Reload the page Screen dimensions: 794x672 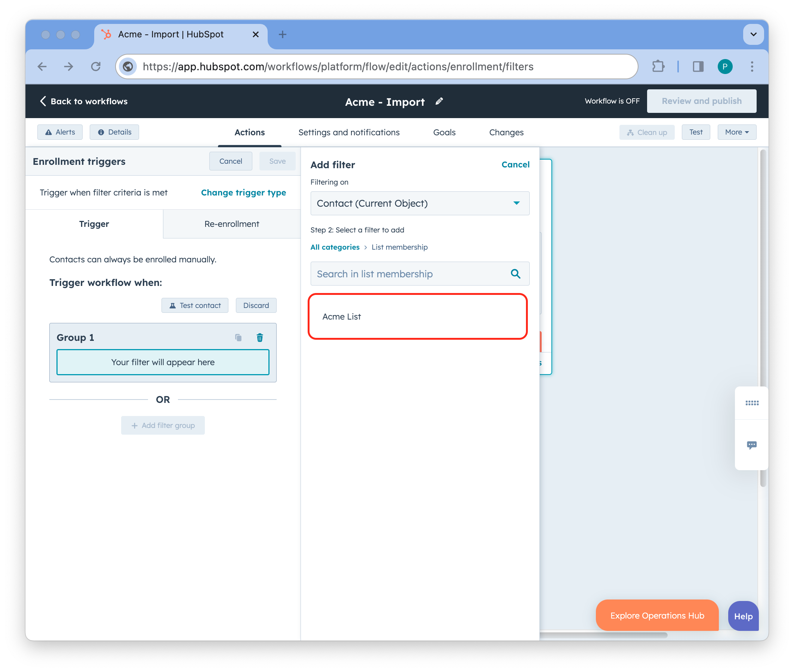(x=96, y=67)
